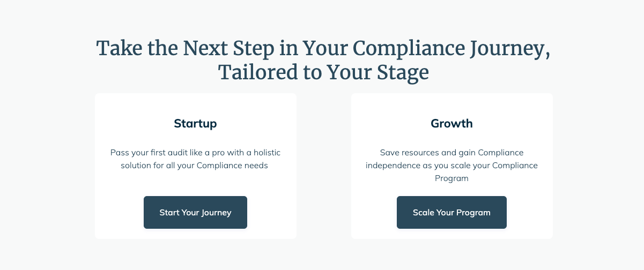Viewport: 644px width, 270px height.
Task: Click 'independence as you scale your Compliance' line
Action: (x=451, y=166)
